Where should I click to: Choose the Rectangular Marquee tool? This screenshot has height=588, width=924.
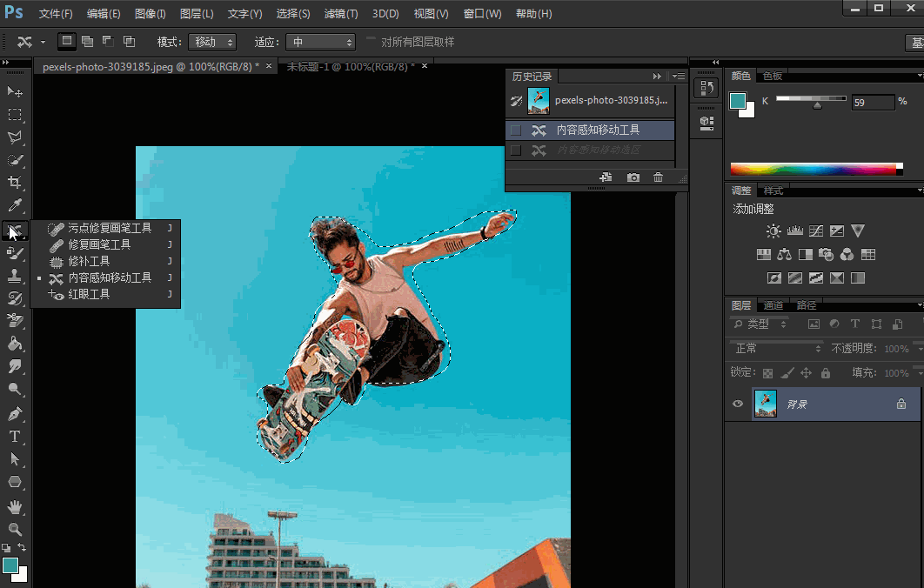coord(15,115)
